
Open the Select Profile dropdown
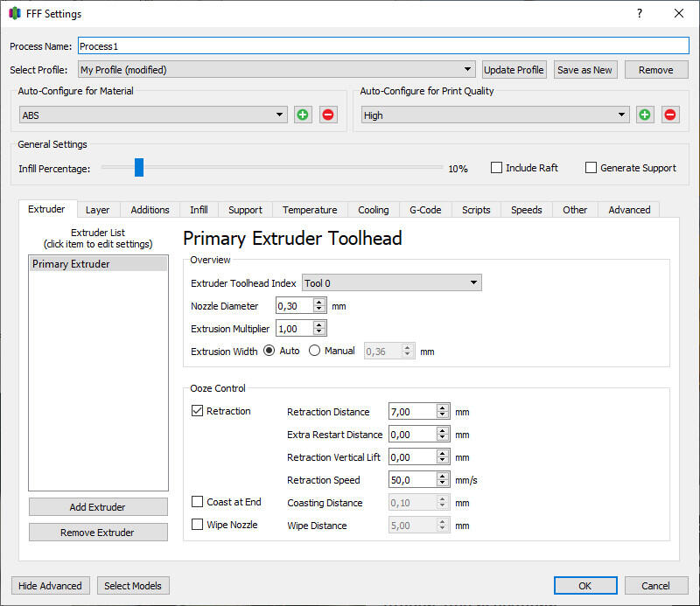(276, 70)
